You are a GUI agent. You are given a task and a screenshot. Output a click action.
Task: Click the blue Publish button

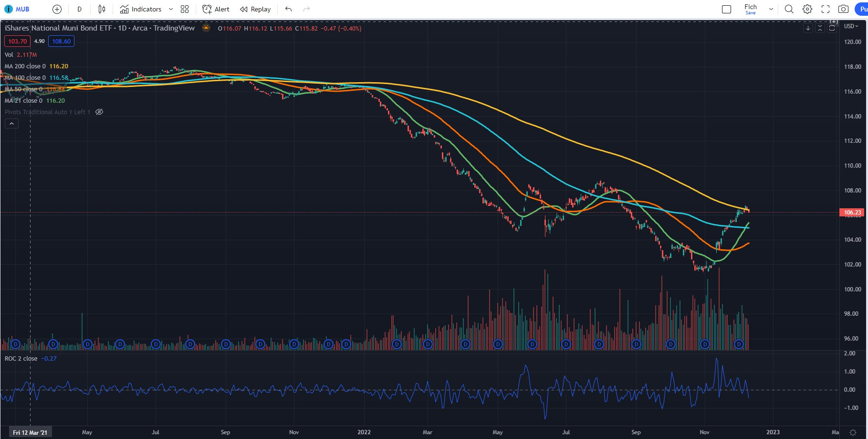(x=862, y=9)
